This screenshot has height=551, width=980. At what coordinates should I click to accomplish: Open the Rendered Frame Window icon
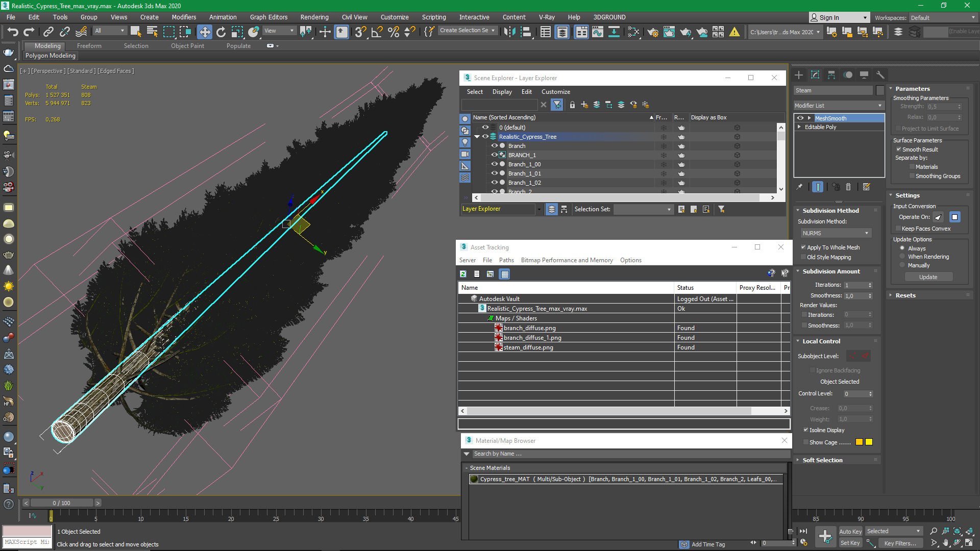click(x=669, y=32)
